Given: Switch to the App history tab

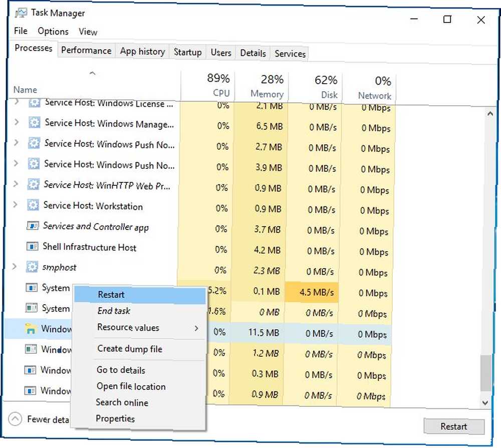Looking at the screenshot, I should coord(142,52).
